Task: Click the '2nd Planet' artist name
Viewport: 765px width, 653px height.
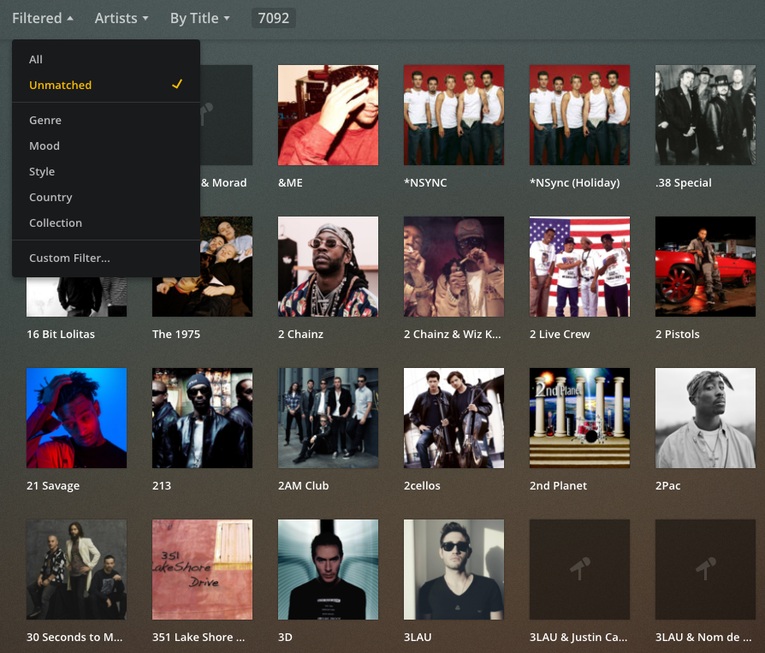Action: coord(558,486)
